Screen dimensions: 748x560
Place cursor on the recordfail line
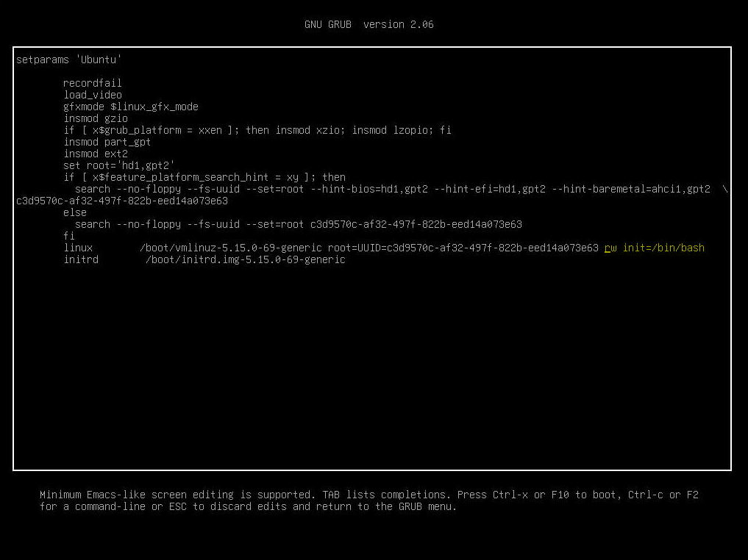[x=93, y=83]
